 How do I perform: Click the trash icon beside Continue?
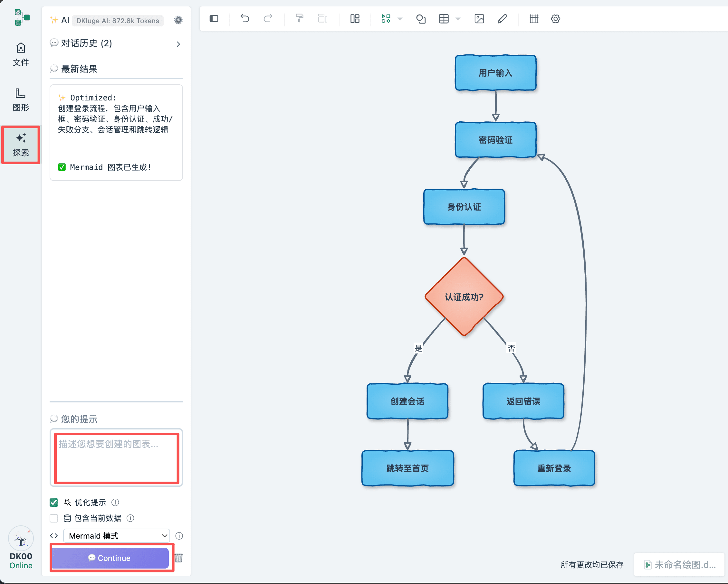click(179, 558)
